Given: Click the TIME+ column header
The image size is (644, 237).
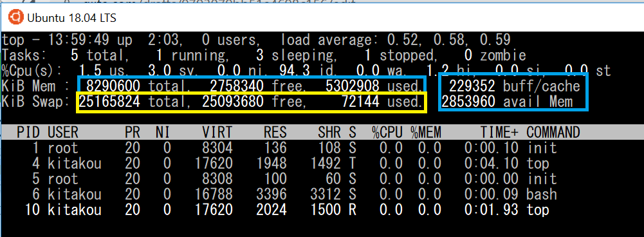Looking at the screenshot, I should coord(499,132).
